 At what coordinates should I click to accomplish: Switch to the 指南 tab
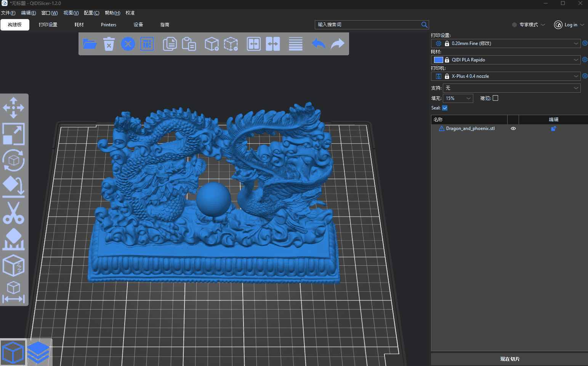point(165,25)
